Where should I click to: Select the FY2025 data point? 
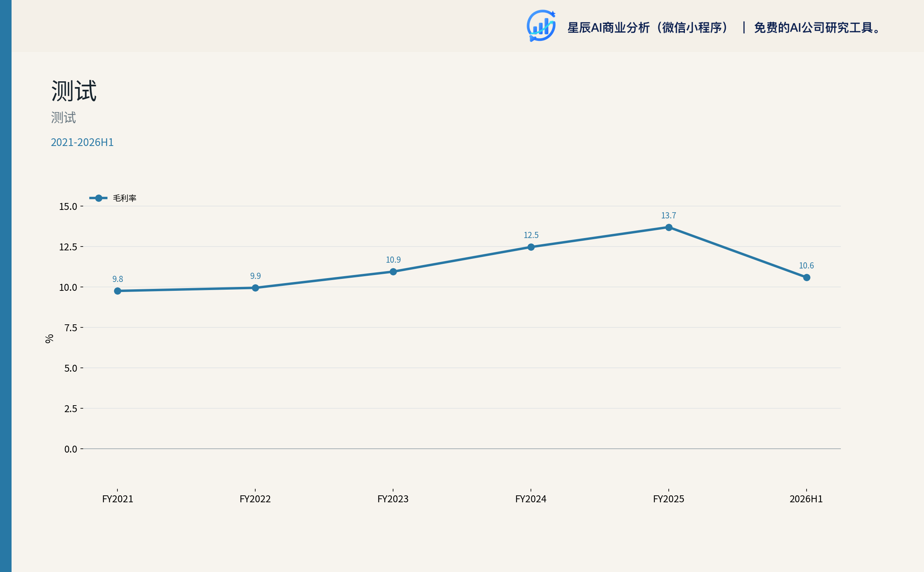point(669,227)
